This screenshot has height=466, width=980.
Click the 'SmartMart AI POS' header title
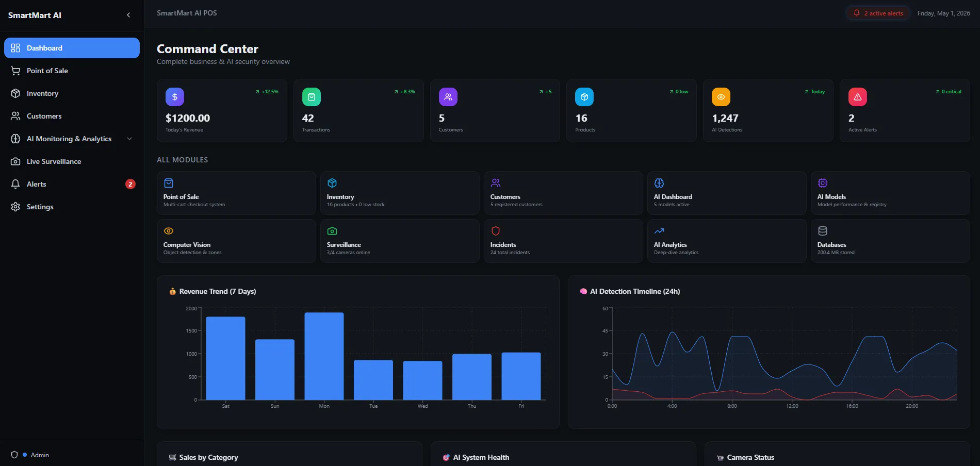(x=187, y=13)
